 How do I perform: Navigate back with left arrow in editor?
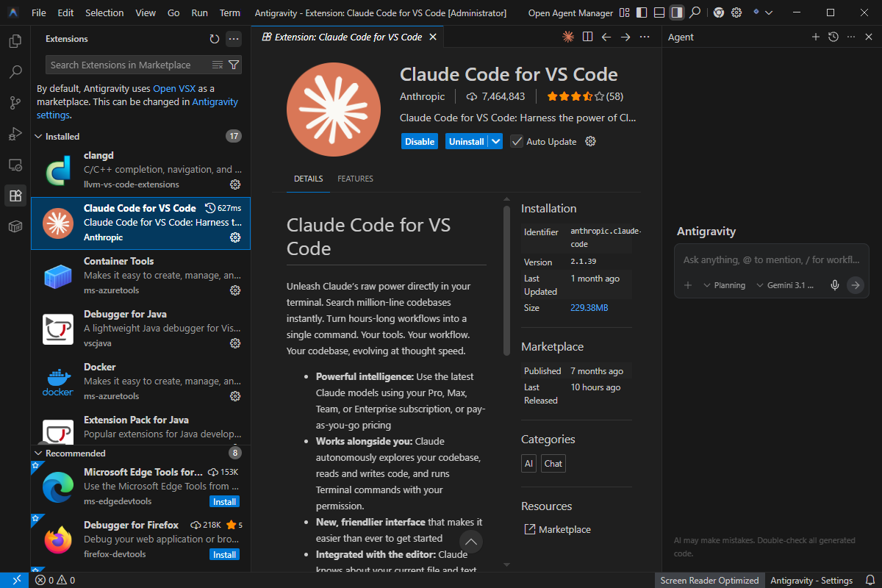(606, 37)
